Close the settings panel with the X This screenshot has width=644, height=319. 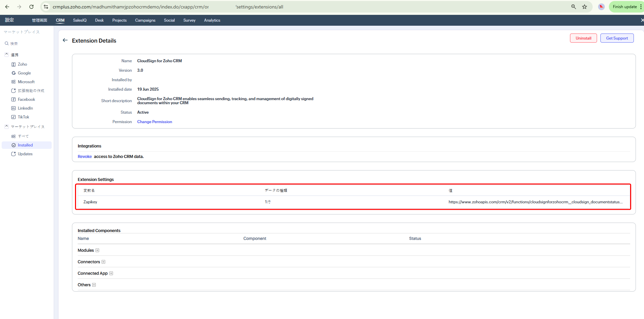(x=642, y=20)
